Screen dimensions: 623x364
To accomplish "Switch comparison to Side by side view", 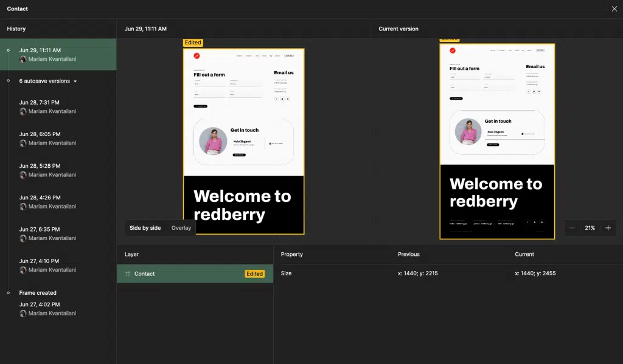I will tap(145, 228).
